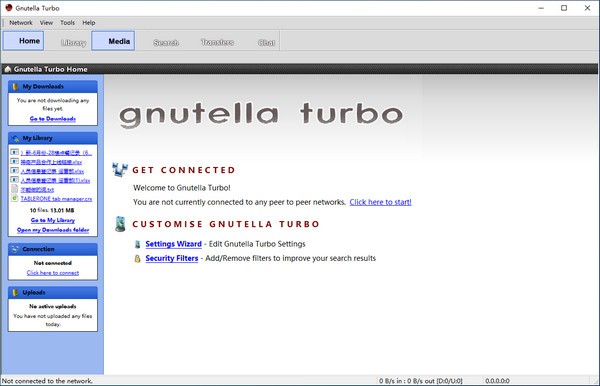600x386 pixels.
Task: Follow the Go to My Library link
Action: point(53,220)
